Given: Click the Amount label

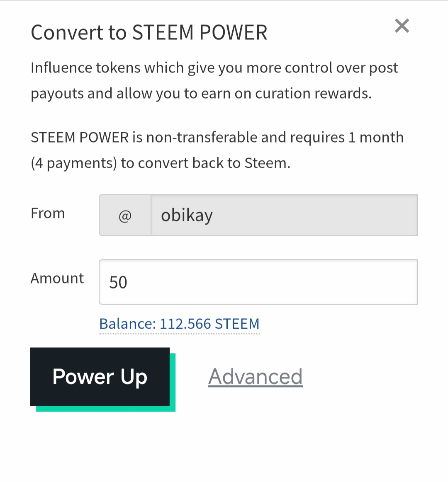Looking at the screenshot, I should tap(57, 279).
